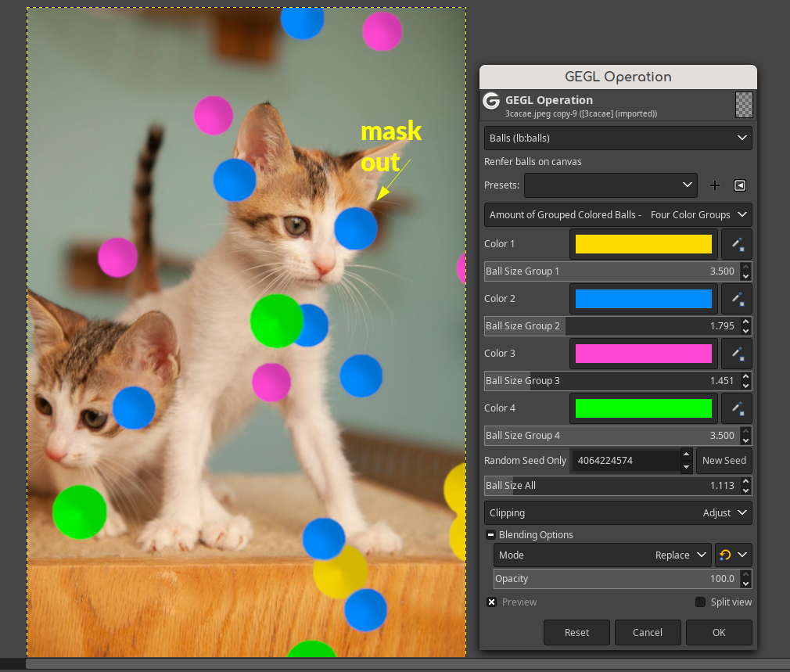Click the magenta Color 3 swatch
Image resolution: width=790 pixels, height=672 pixels.
coord(644,354)
